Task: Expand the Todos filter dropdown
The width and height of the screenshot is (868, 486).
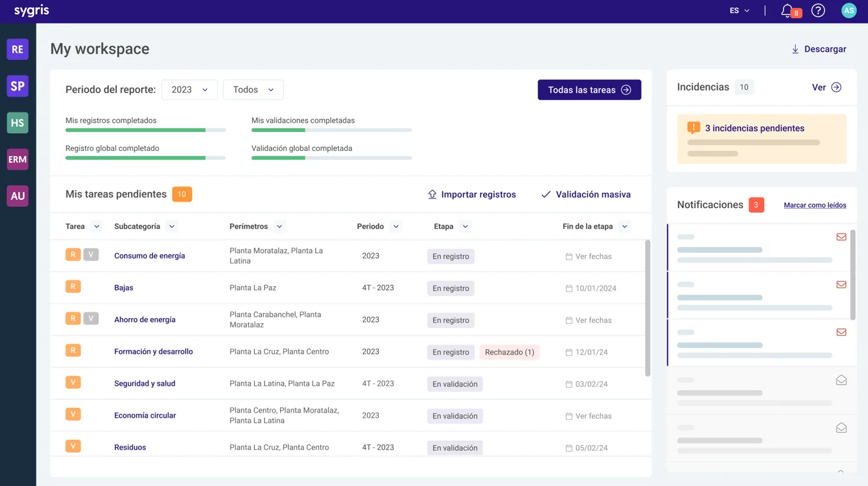Action: (253, 90)
